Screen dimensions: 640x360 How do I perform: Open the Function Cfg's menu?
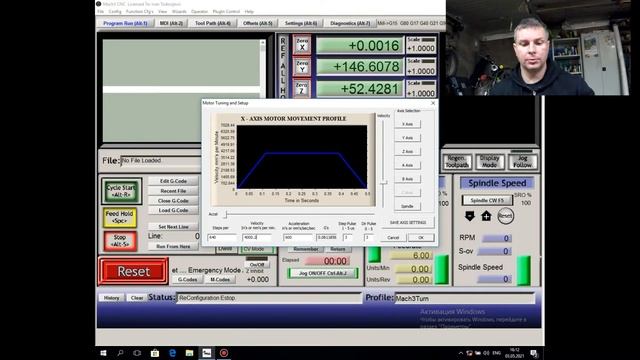tap(140, 12)
